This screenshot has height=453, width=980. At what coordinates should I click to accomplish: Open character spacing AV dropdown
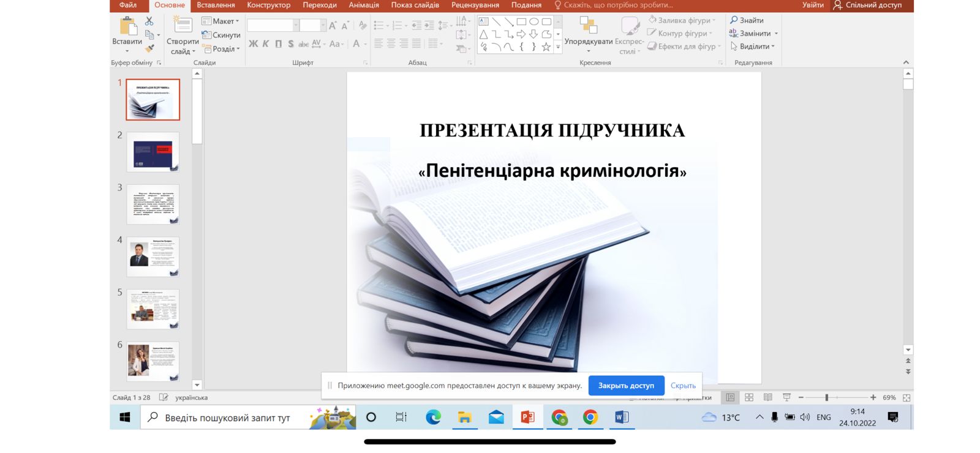(x=318, y=44)
